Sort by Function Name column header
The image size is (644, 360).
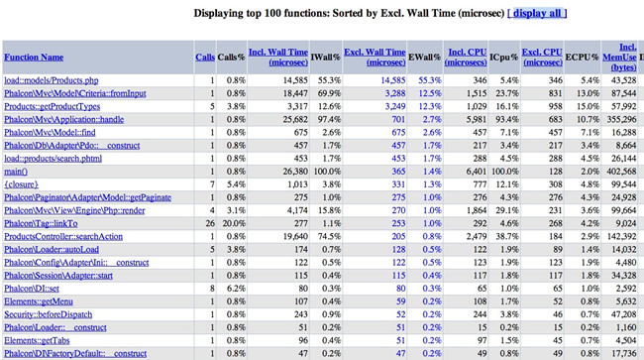pyautogui.click(x=34, y=58)
